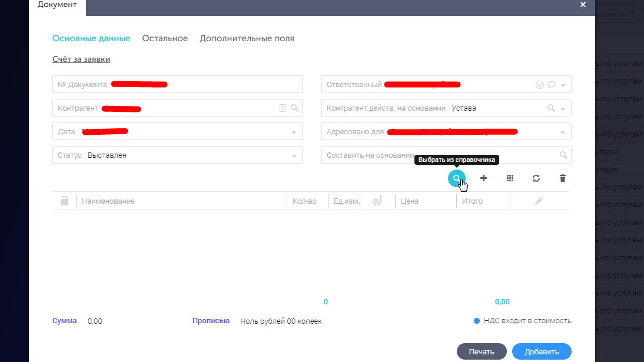644x362 pixels.
Task: Add a new row with the plus icon
Action: click(483, 178)
